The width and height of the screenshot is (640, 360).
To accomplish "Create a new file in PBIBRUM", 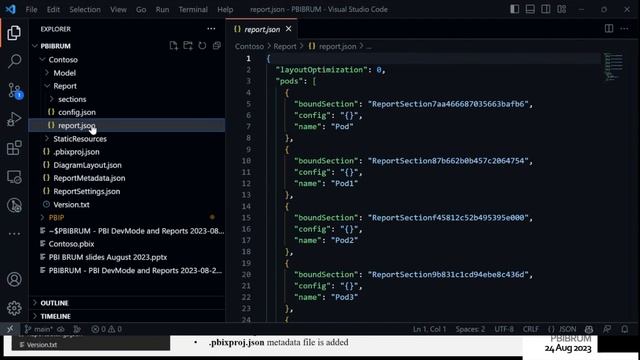I will 173,46.
